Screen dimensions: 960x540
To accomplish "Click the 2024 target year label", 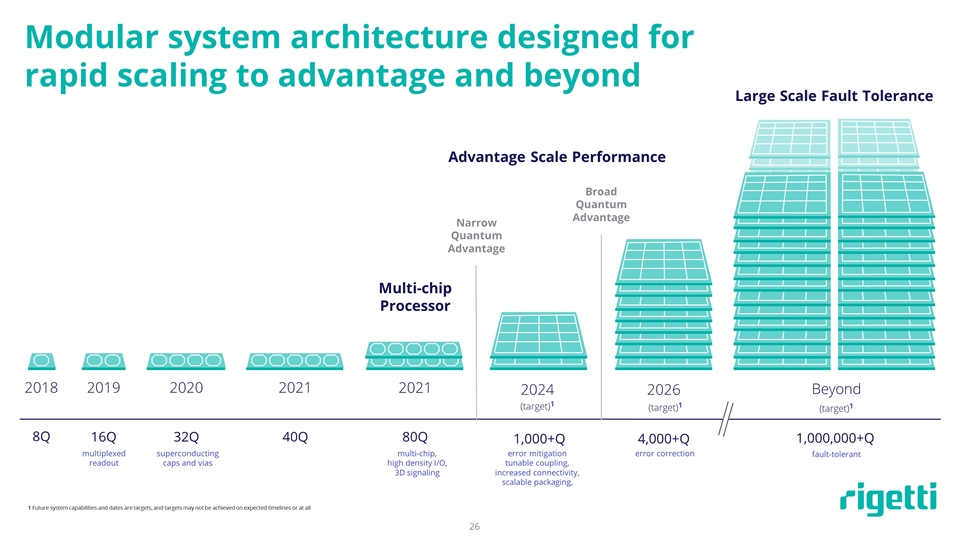I will click(538, 390).
